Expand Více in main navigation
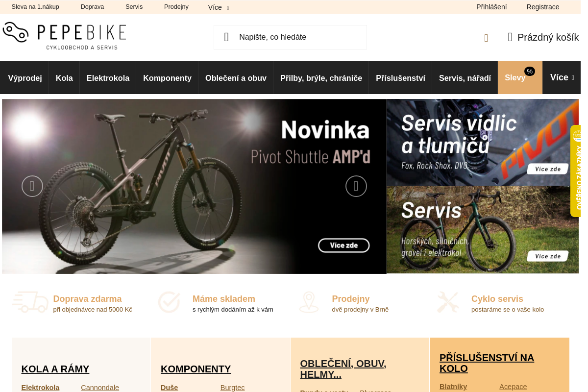The width and height of the screenshot is (588, 392). 562,77
